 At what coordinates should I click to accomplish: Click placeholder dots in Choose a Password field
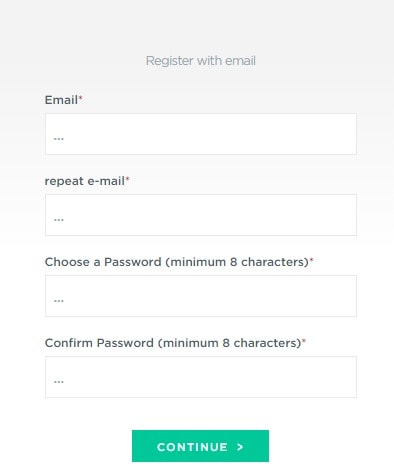coord(59,301)
